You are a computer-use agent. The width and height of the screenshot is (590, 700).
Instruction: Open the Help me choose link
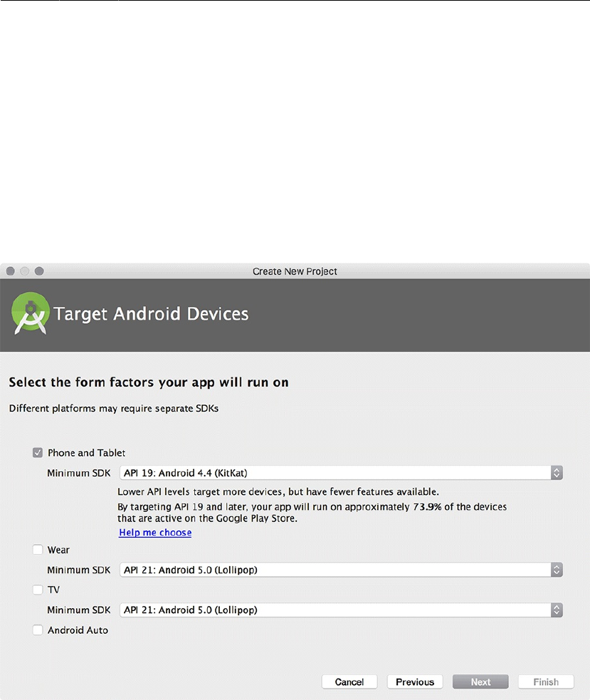[155, 533]
